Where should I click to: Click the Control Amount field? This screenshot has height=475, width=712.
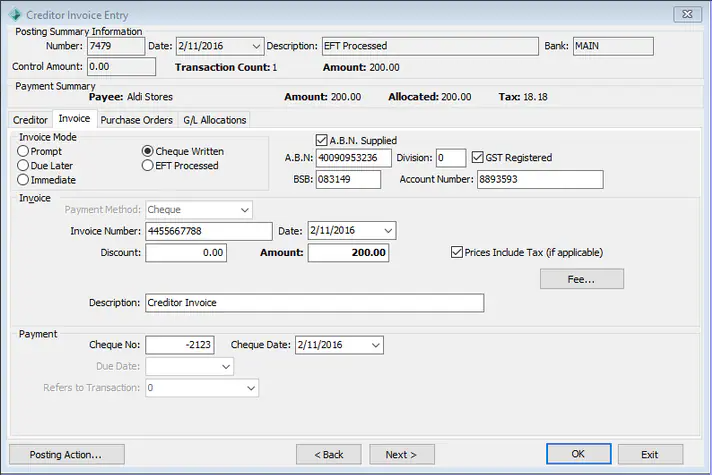121,67
